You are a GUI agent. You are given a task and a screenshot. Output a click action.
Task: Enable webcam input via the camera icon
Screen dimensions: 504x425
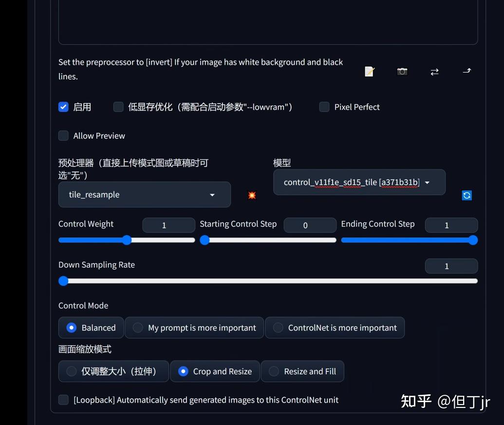click(402, 71)
